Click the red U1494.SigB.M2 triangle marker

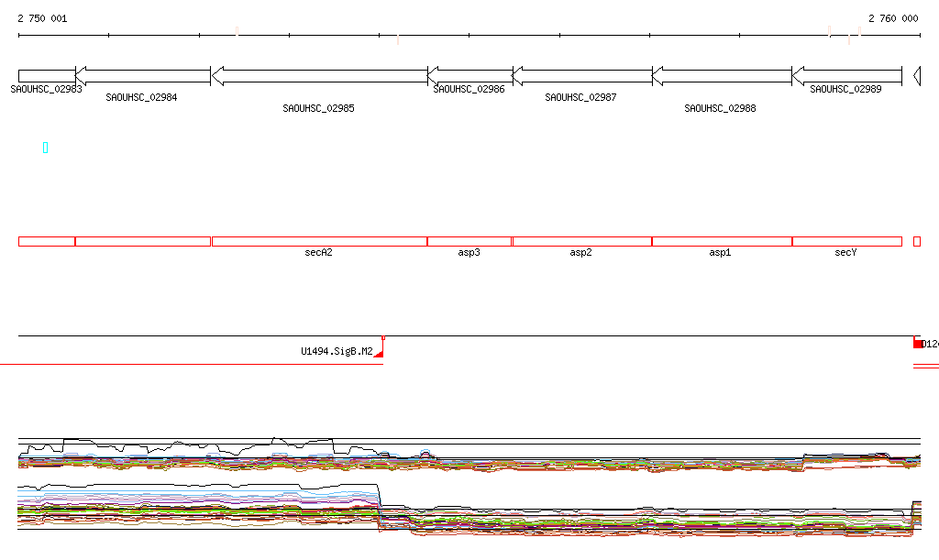tap(380, 352)
